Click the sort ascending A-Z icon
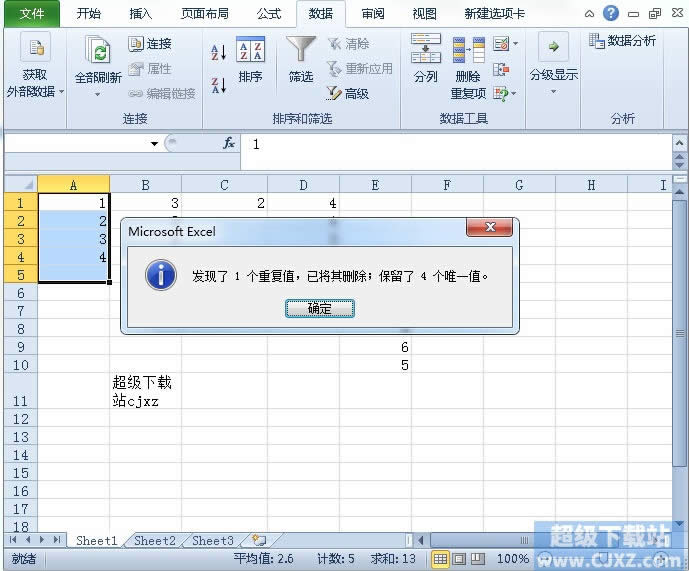 tap(219, 52)
